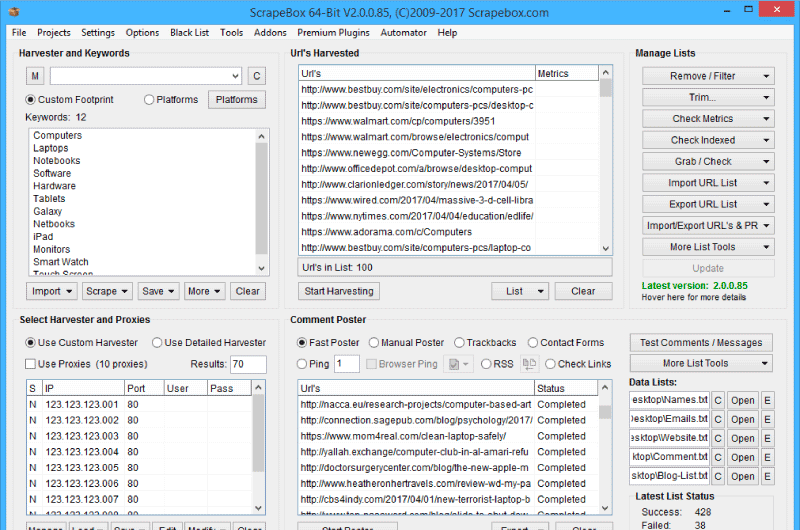Select the Check Links radio button

click(551, 364)
